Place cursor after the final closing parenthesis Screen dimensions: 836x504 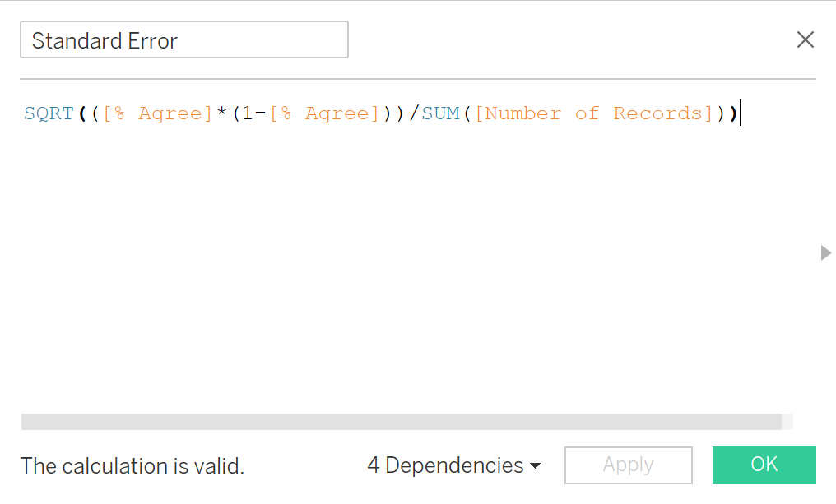pos(740,113)
